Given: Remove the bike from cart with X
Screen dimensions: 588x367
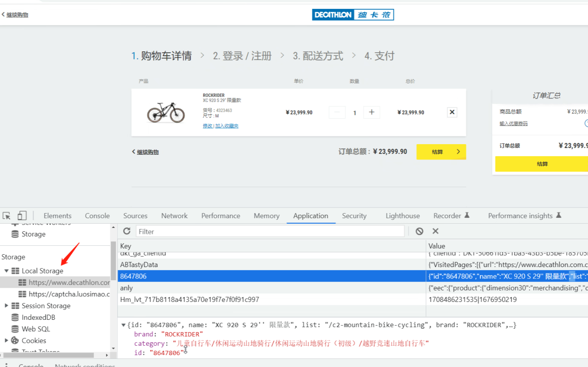Looking at the screenshot, I should tap(452, 112).
